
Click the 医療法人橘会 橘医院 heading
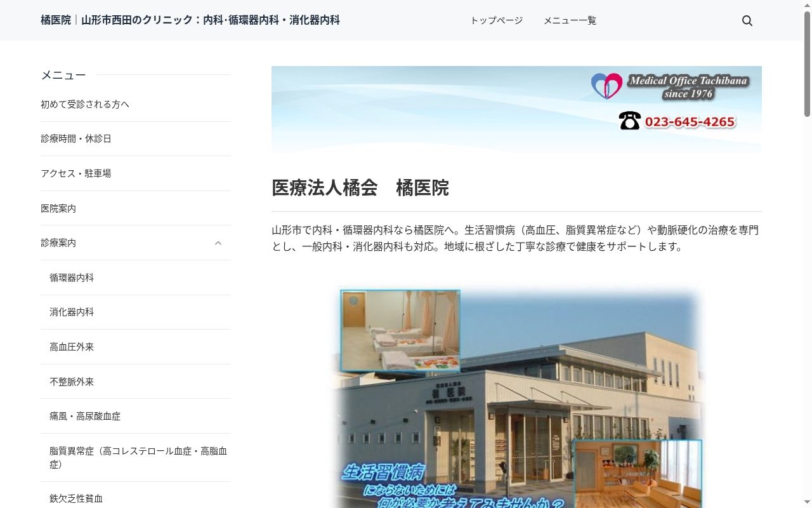click(360, 188)
